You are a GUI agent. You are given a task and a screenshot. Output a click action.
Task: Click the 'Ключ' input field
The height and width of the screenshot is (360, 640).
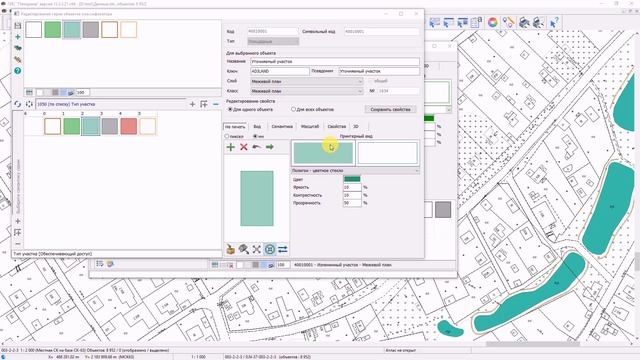click(280, 71)
